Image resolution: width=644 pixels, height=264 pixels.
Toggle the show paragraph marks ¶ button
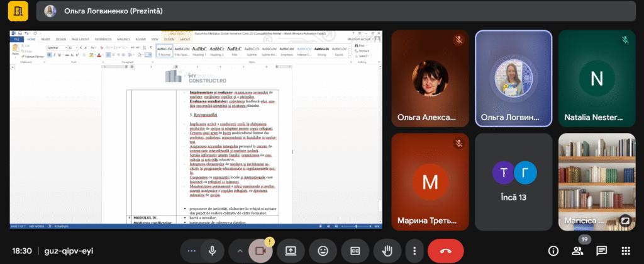(151, 48)
